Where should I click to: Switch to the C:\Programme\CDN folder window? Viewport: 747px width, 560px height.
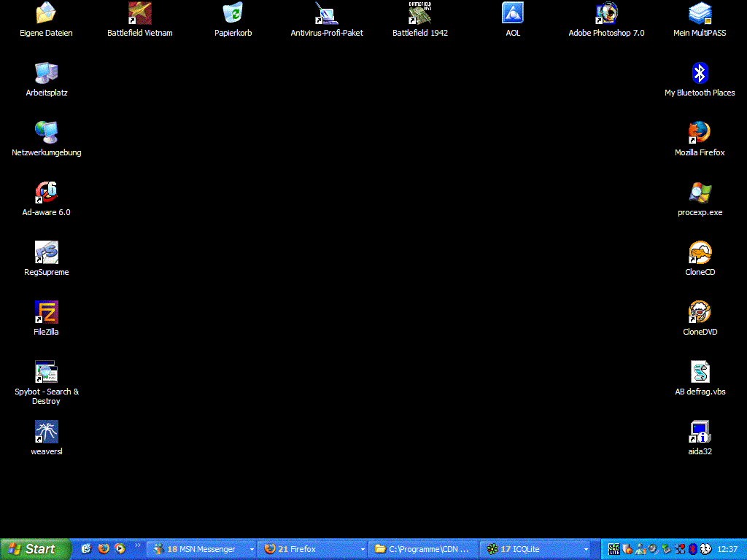click(x=424, y=549)
